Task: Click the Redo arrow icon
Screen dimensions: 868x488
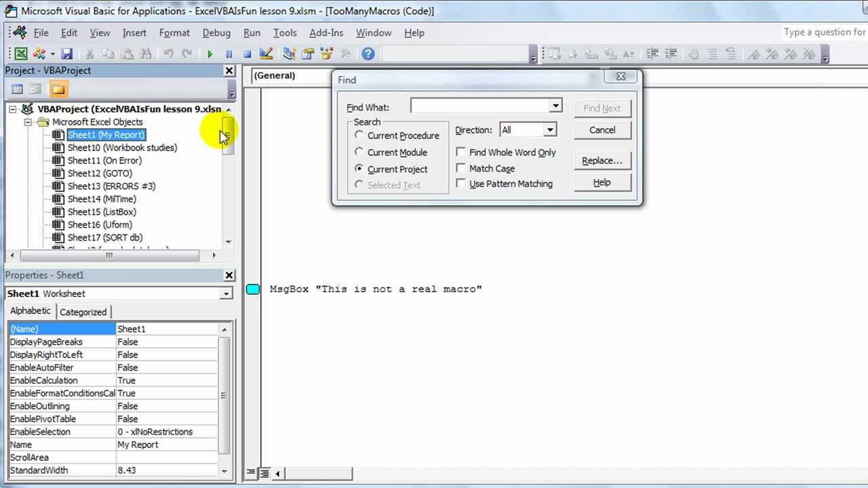Action: pos(186,54)
